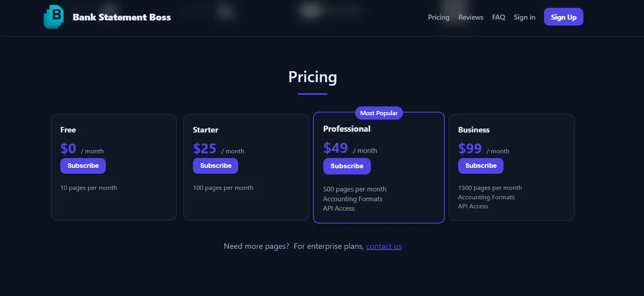Image resolution: width=644 pixels, height=296 pixels.
Task: Click the Business plan title
Action: tap(474, 130)
